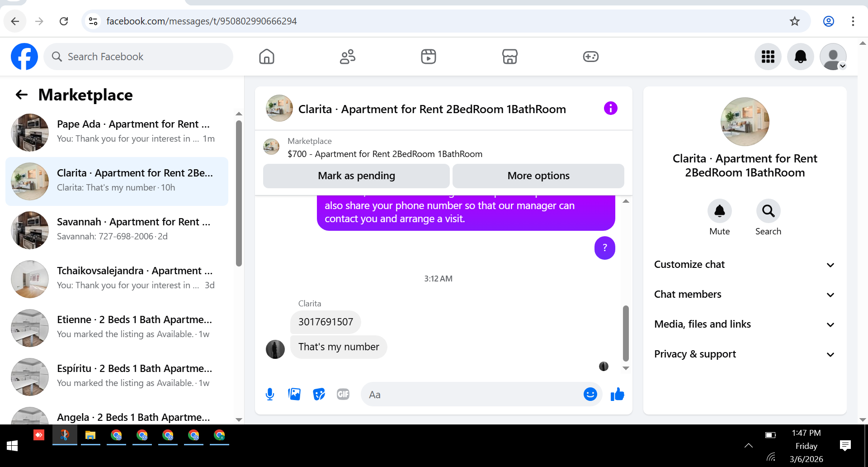The width and height of the screenshot is (868, 467).
Task: Open the Video (Watch) icon
Action: tap(429, 57)
